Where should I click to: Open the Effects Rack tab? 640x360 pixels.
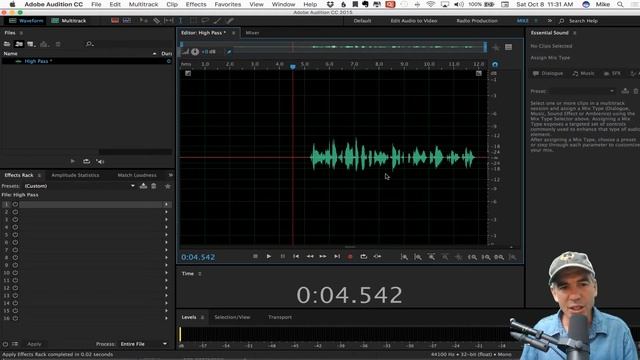pyautogui.click(x=19, y=175)
